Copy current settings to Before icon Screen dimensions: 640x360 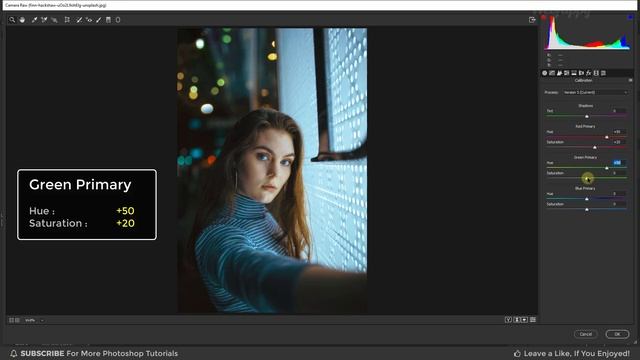[x=524, y=320]
